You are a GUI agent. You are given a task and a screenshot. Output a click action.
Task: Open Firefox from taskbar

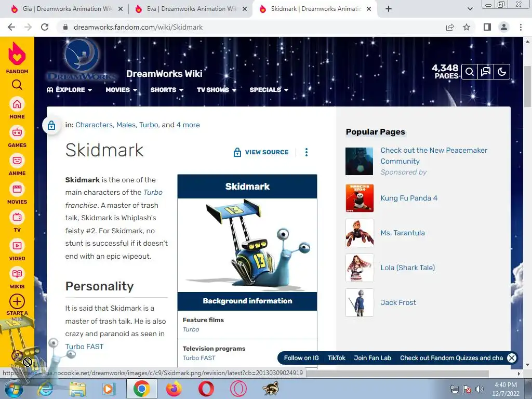[174, 389]
